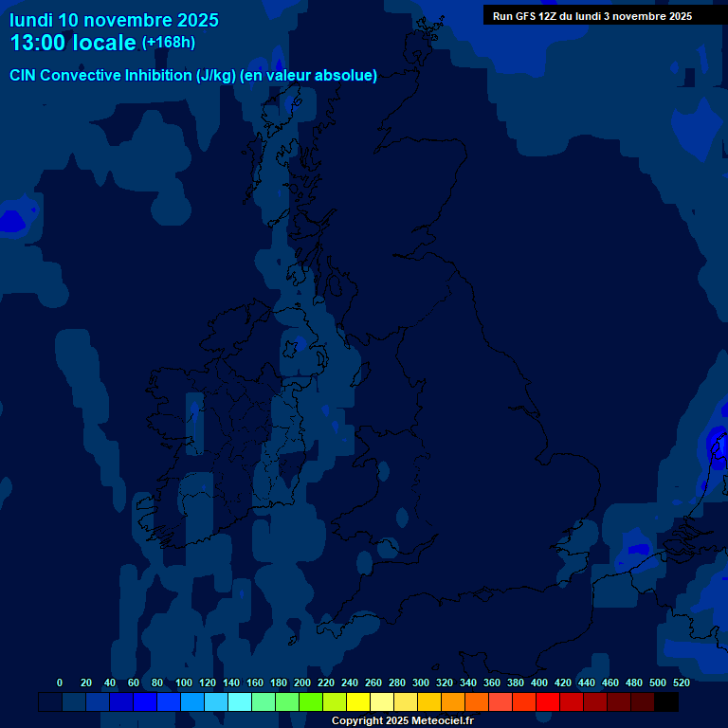
Task: Click the (+168h) forecast offset label
Action: (168, 43)
